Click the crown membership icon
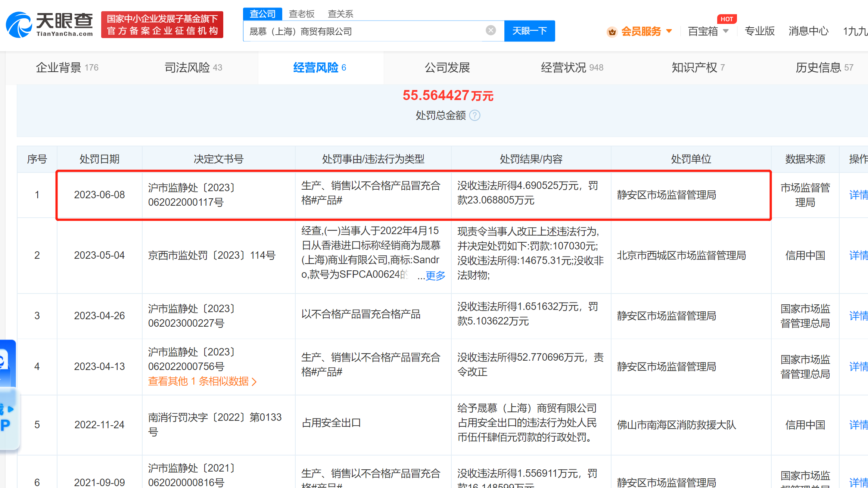Viewport: 868px width, 488px height. click(x=612, y=32)
